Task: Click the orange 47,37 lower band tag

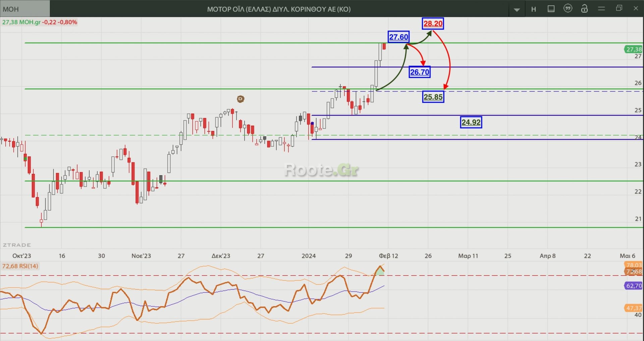Action: (x=633, y=308)
